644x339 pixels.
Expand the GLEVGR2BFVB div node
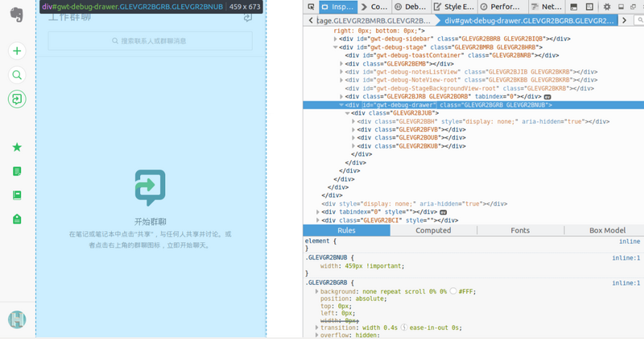pos(353,130)
